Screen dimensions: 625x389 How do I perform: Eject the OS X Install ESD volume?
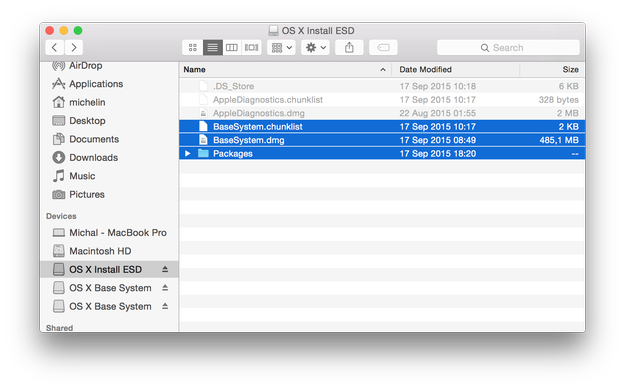pos(165,269)
